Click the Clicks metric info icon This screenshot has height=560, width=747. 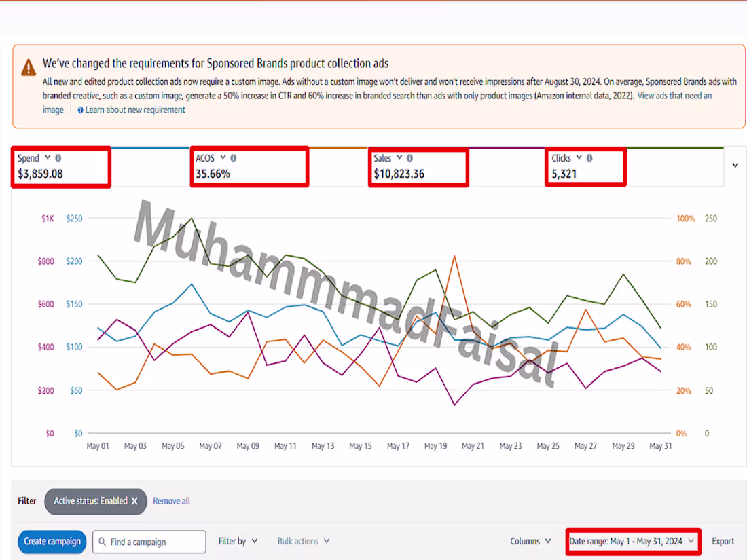(x=589, y=158)
